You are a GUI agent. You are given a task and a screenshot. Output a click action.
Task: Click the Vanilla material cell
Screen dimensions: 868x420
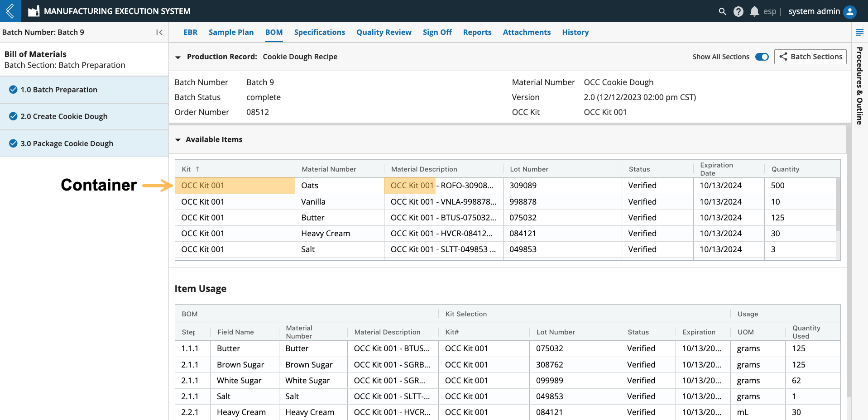coord(340,202)
